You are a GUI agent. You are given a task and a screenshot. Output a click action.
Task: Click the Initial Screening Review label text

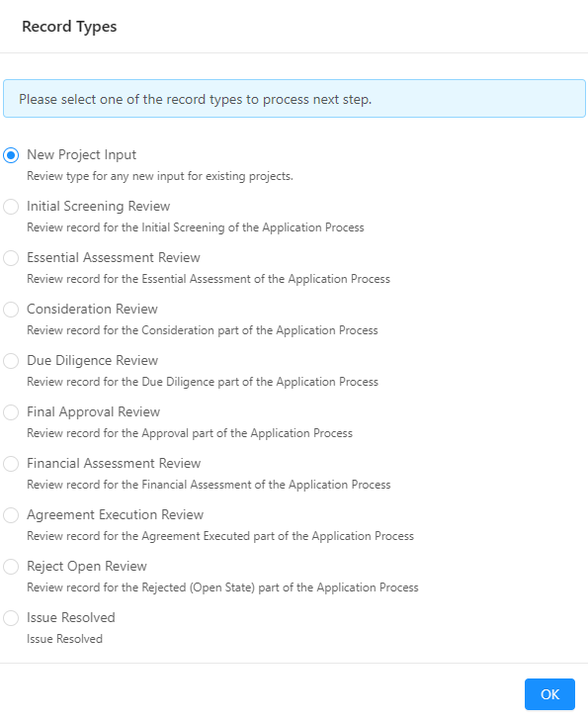[x=99, y=206]
